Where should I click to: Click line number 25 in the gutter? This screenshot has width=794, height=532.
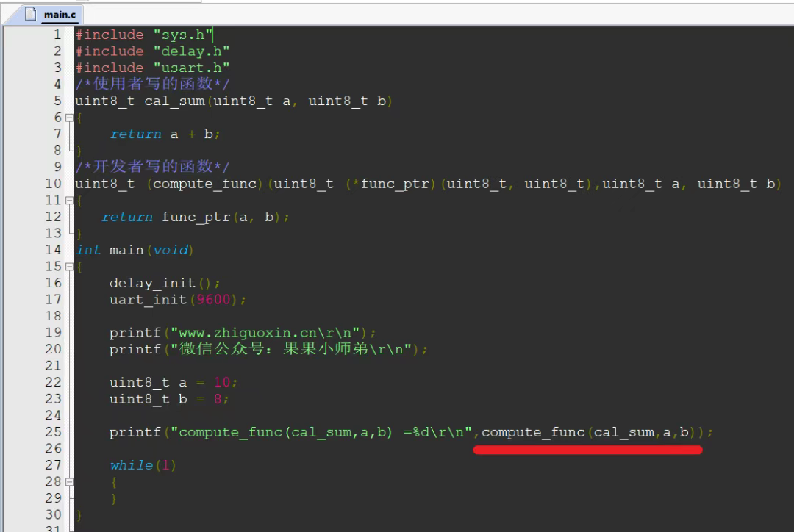tap(53, 432)
